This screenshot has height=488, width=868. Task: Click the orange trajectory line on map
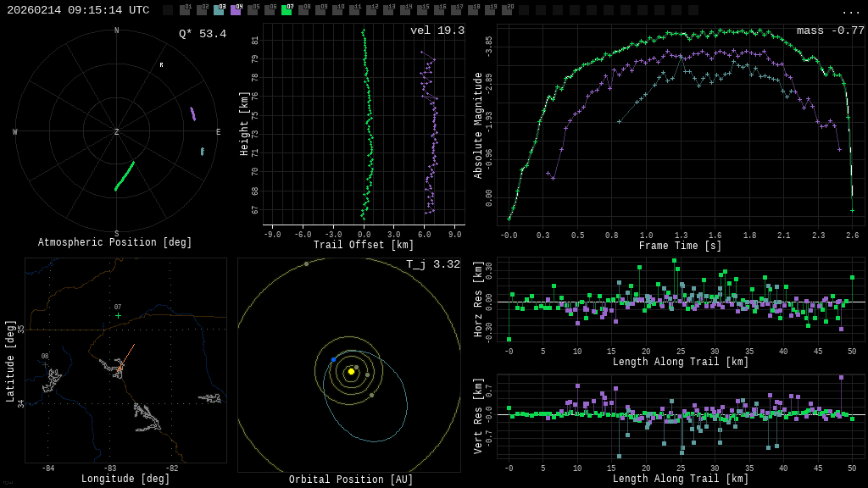click(127, 354)
